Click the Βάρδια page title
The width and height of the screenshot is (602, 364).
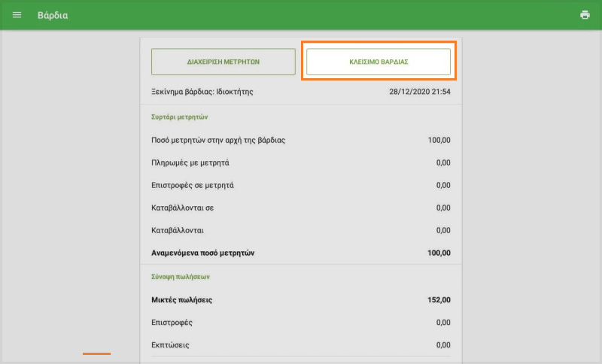click(x=53, y=15)
